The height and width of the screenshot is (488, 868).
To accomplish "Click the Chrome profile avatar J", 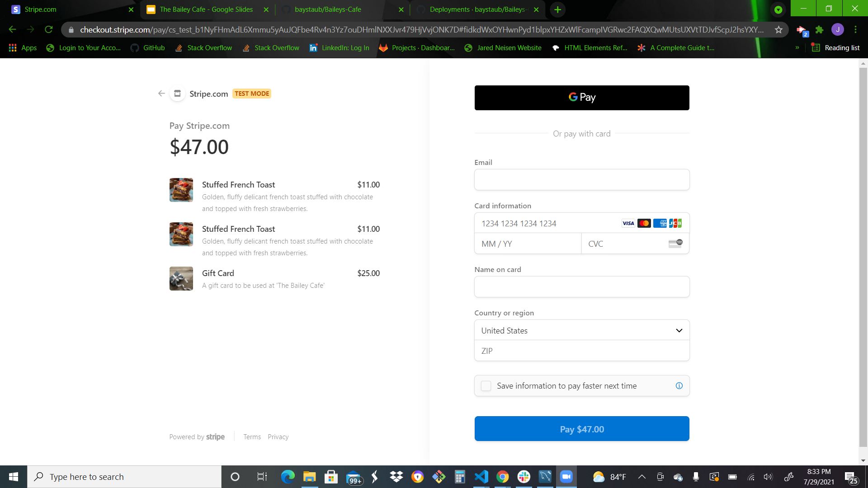I will pyautogui.click(x=837, y=30).
